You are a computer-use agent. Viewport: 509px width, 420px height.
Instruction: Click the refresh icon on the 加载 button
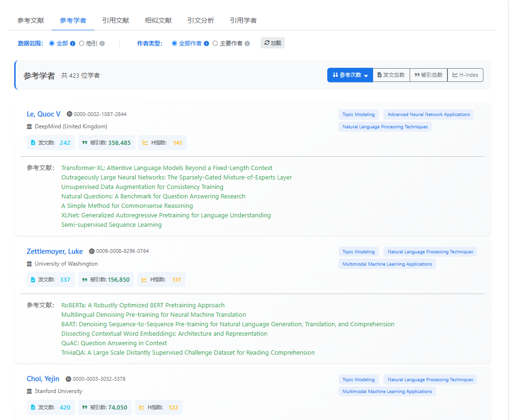[266, 43]
